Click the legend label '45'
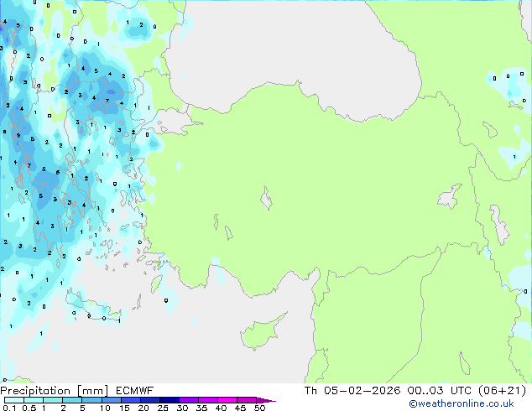532x411 pixels. 240,408
